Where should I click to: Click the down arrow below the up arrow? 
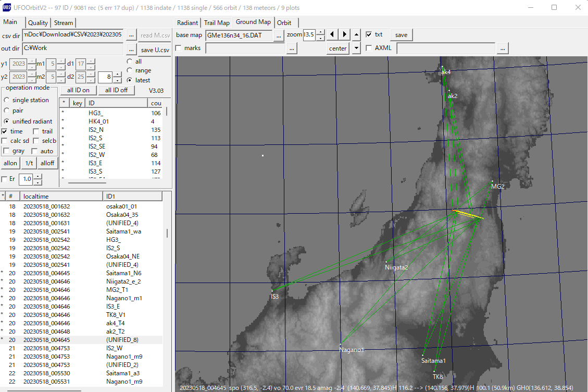357,48
